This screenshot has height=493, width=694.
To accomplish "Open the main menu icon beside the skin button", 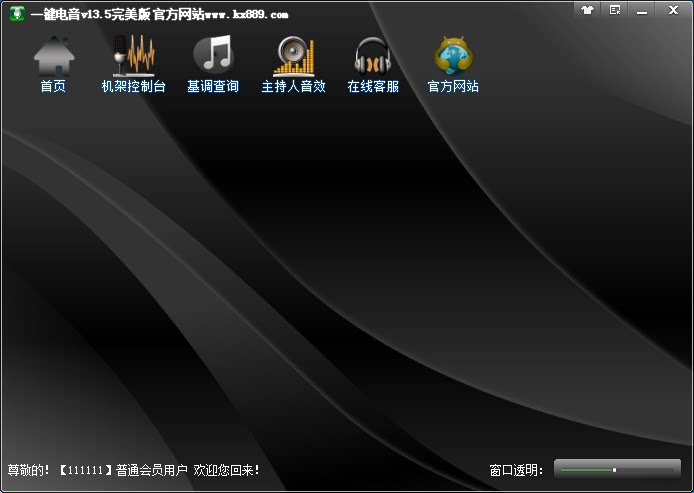I will (615, 10).
